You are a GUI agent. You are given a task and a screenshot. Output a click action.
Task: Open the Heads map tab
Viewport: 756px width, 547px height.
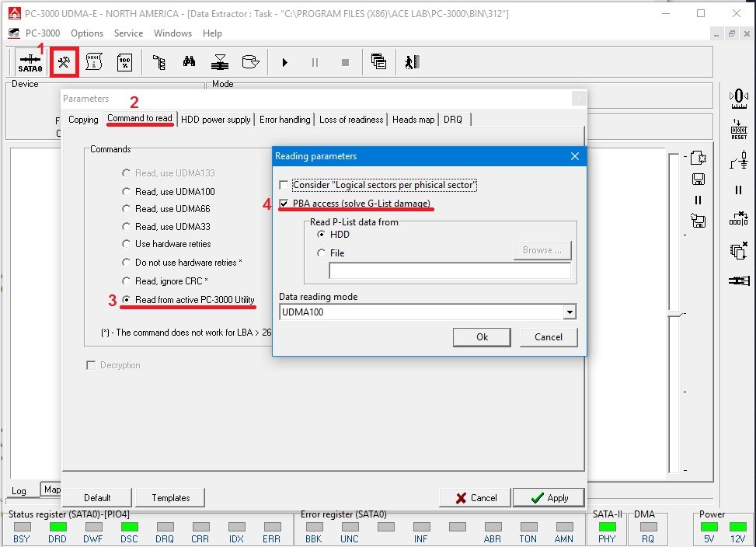413,120
